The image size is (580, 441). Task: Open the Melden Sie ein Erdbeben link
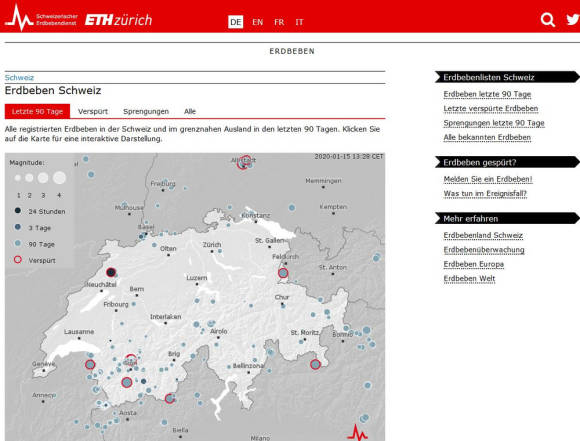click(488, 179)
